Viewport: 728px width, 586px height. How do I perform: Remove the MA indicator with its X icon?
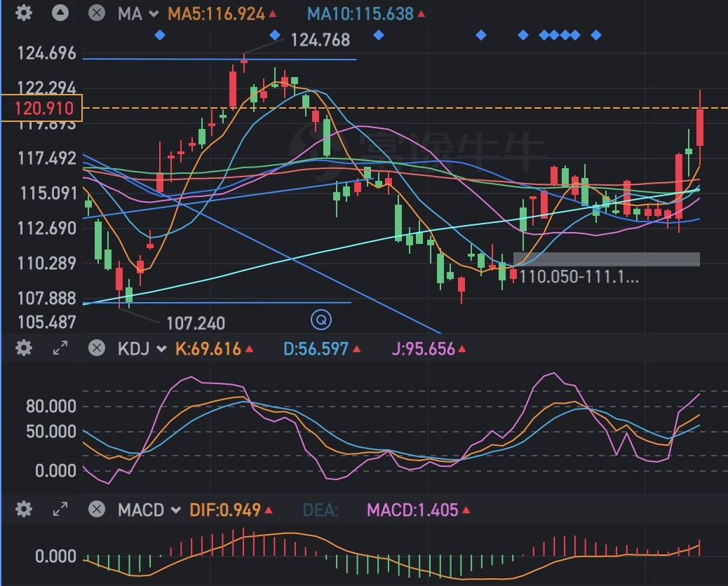[x=97, y=13]
